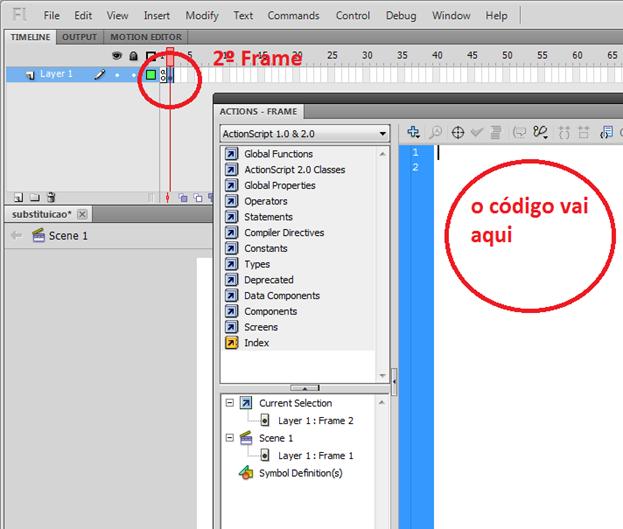This screenshot has height=529, width=623.
Task: Select Layer 1 : Frame 1 under Scene 1
Action: (x=307, y=455)
